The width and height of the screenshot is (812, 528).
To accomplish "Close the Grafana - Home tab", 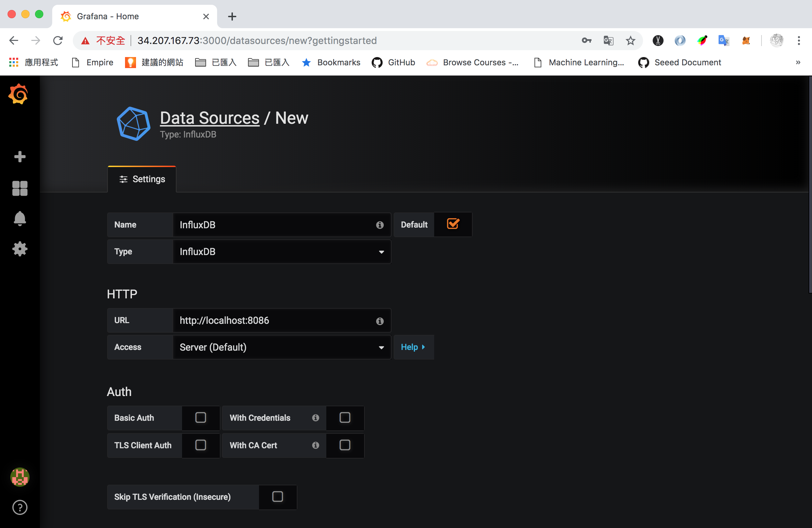I will coord(206,16).
